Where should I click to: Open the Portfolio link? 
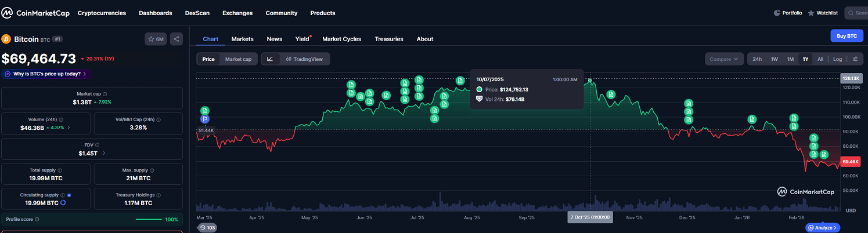pos(788,13)
